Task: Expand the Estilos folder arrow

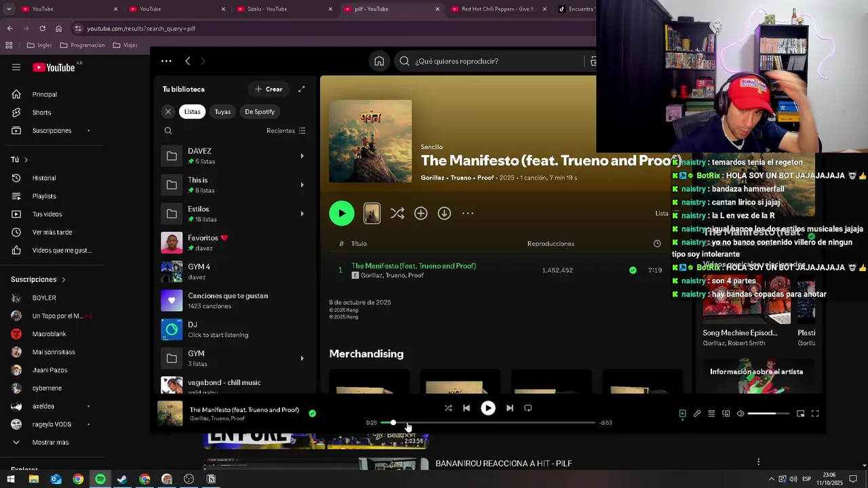Action: 302,213
